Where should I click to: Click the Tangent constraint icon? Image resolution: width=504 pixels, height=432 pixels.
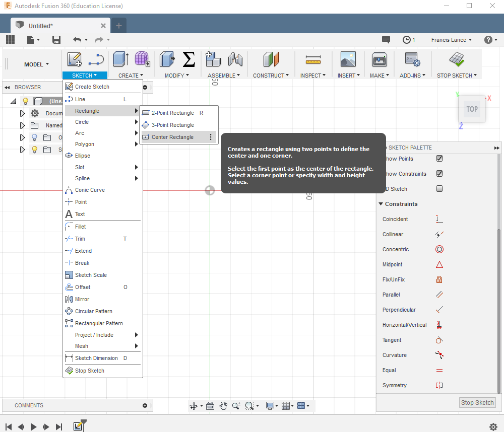pyautogui.click(x=439, y=340)
